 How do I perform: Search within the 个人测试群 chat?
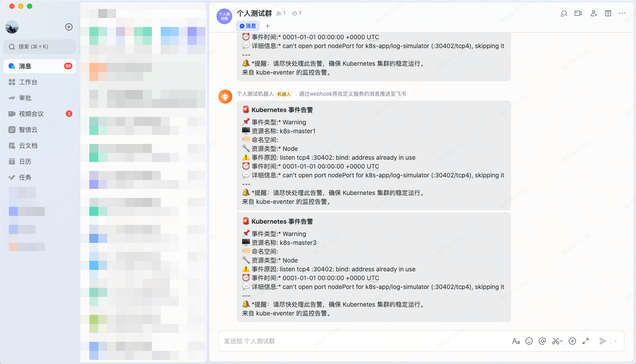(564, 13)
